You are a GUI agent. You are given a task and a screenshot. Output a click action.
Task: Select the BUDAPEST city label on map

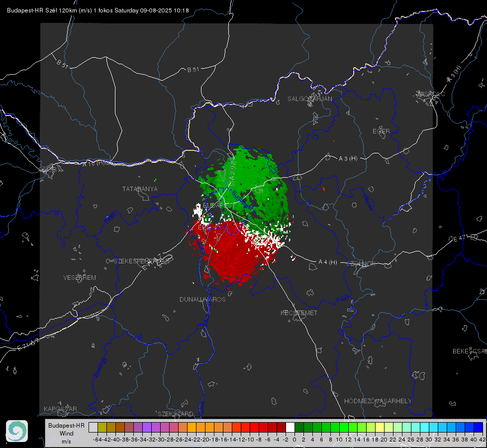pyautogui.click(x=219, y=206)
